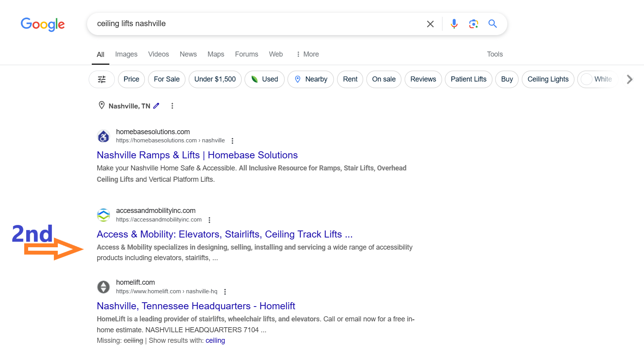Click into the search query text field

click(258, 24)
